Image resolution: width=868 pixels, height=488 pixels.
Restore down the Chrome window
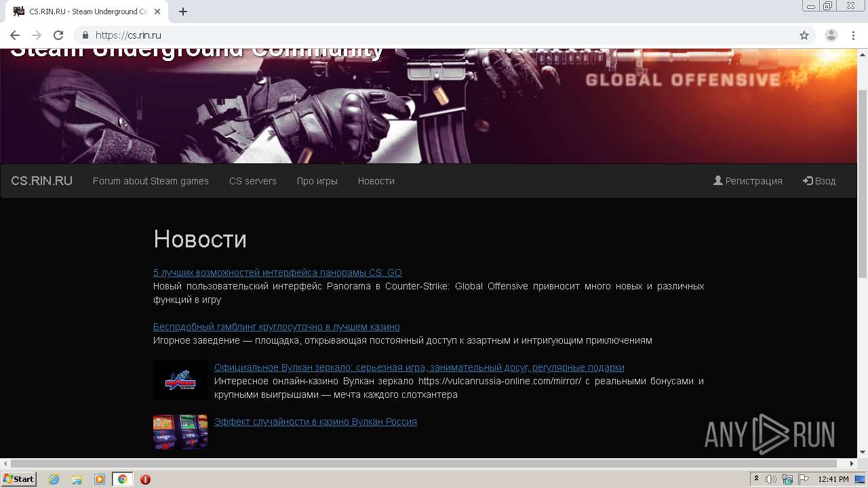(827, 5)
